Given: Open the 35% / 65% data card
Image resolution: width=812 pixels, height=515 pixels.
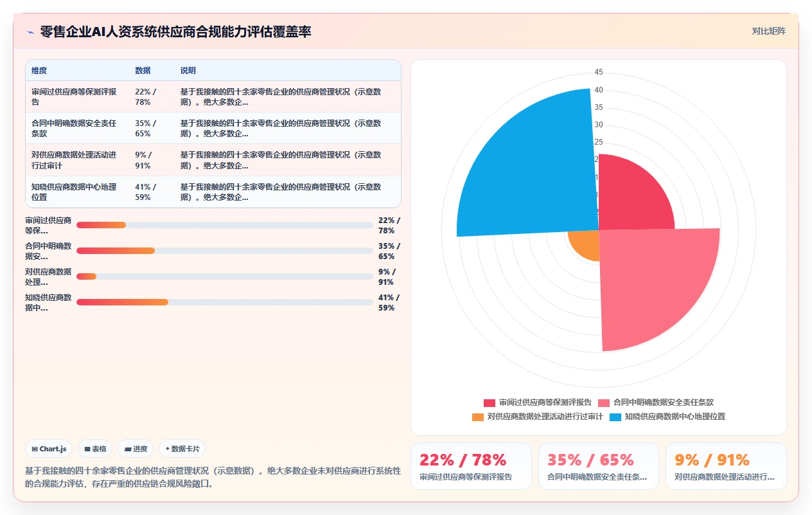Looking at the screenshot, I should click(x=599, y=466).
